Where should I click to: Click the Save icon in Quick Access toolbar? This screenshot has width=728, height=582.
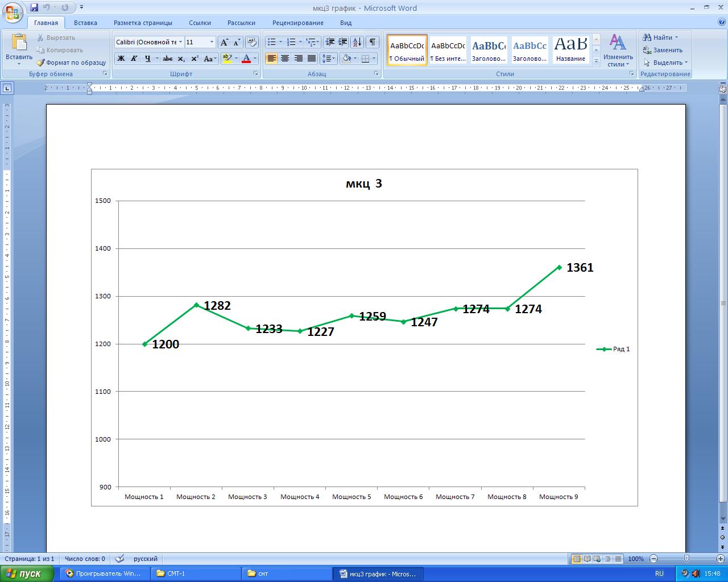(x=34, y=8)
